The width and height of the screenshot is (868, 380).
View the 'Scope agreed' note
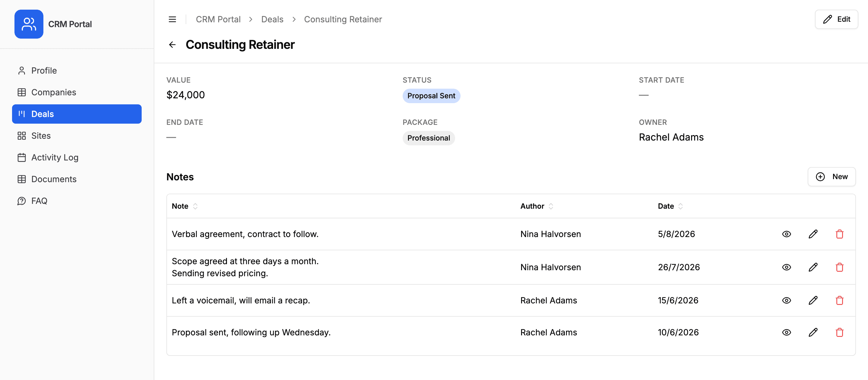pos(786,267)
